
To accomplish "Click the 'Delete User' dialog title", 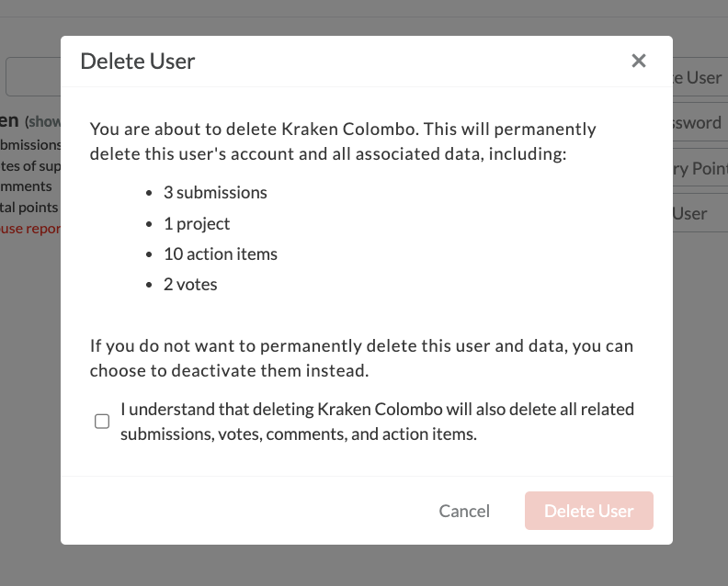I will 138,62.
